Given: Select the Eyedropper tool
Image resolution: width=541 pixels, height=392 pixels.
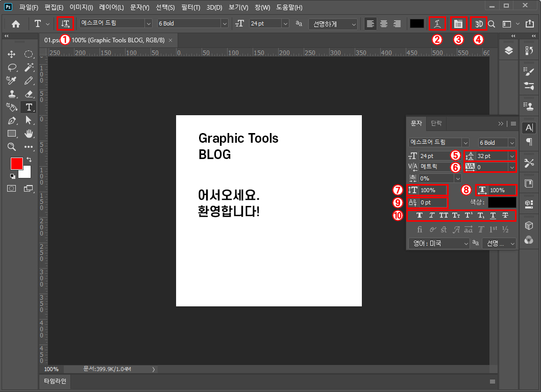Looking at the screenshot, I should click(11, 80).
